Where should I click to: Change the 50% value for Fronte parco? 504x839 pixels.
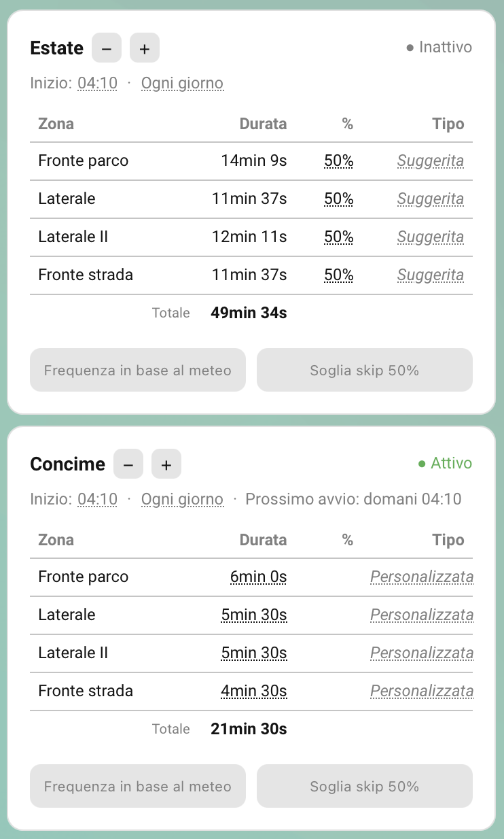point(339,161)
